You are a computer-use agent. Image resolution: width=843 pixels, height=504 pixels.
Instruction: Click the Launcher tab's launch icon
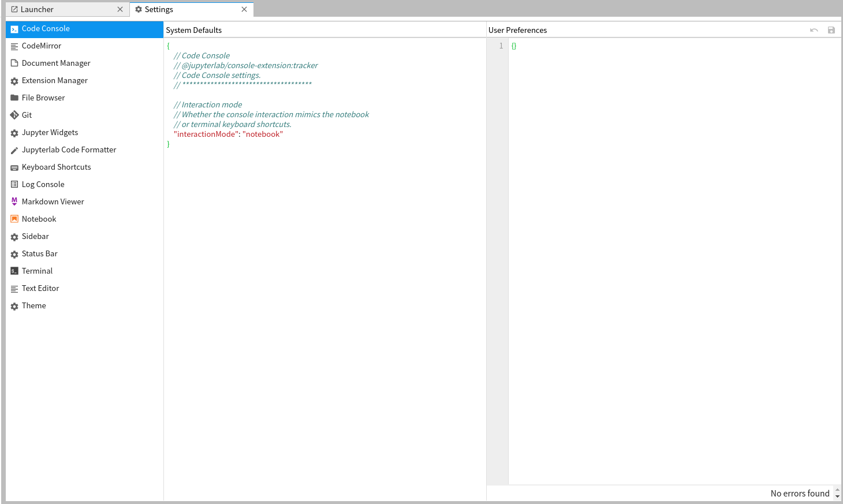coord(14,9)
